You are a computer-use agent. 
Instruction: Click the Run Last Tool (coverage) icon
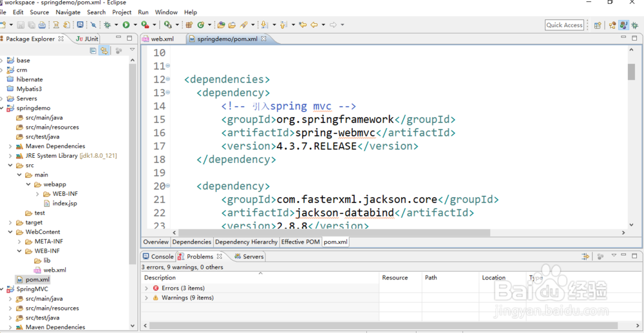(x=144, y=25)
